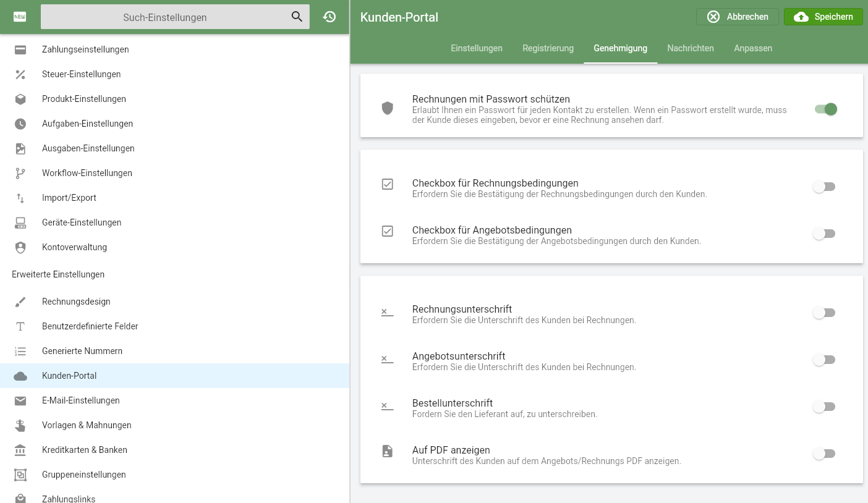Click the percent icon beside Steuer-Einstellungen
Screen dimensions: 868x503
(x=20, y=74)
